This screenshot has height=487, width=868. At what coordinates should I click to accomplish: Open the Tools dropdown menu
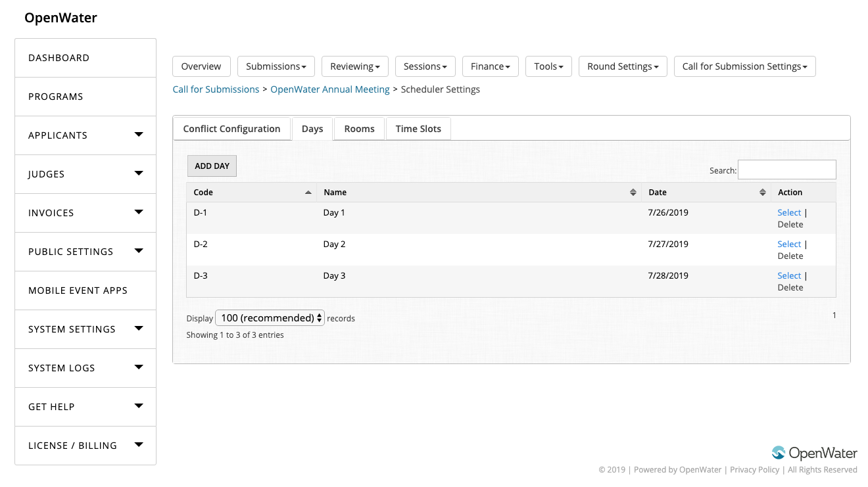pos(549,66)
